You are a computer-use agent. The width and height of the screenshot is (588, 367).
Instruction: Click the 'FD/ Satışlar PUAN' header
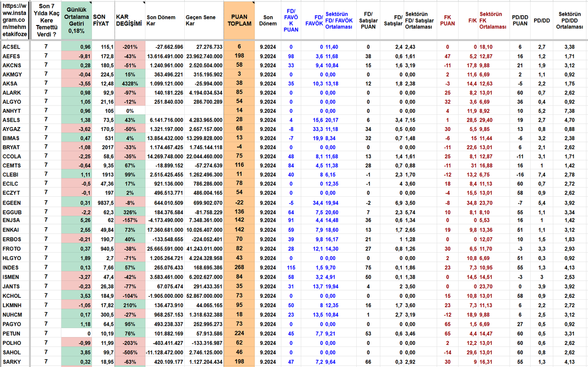click(368, 20)
